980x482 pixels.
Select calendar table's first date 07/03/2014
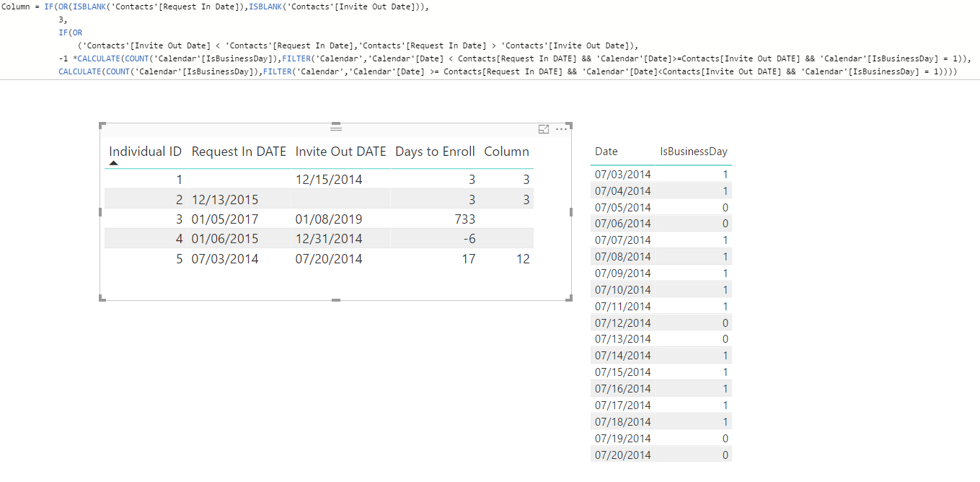pos(622,174)
